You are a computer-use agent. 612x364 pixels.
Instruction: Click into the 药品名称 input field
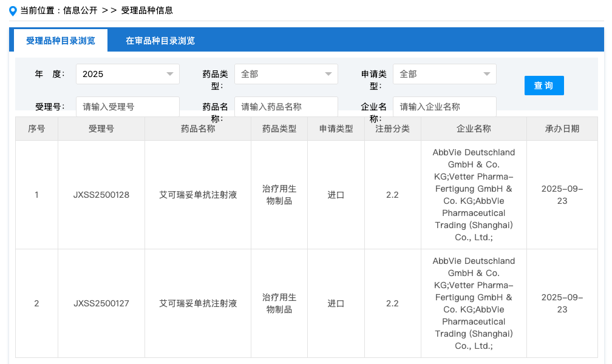[286, 106]
